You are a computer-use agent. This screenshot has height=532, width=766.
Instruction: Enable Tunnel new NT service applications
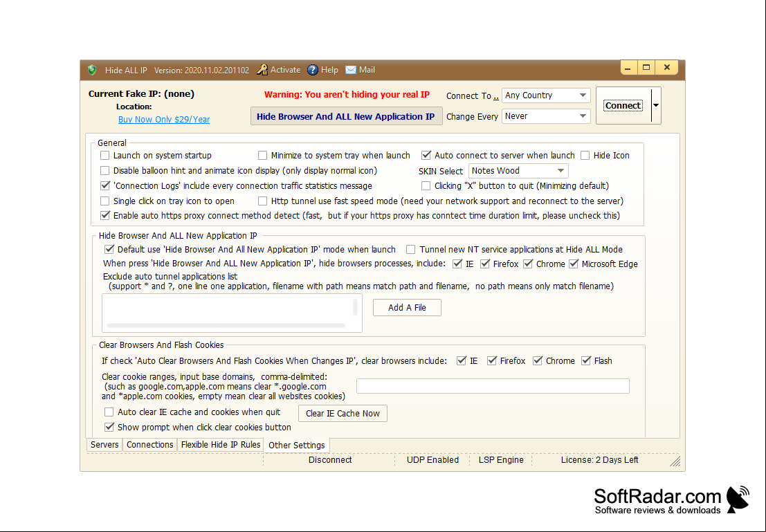411,250
